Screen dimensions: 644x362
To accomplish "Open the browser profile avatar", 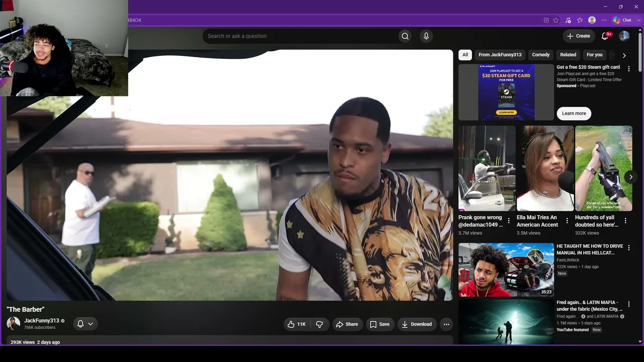I will (x=592, y=20).
